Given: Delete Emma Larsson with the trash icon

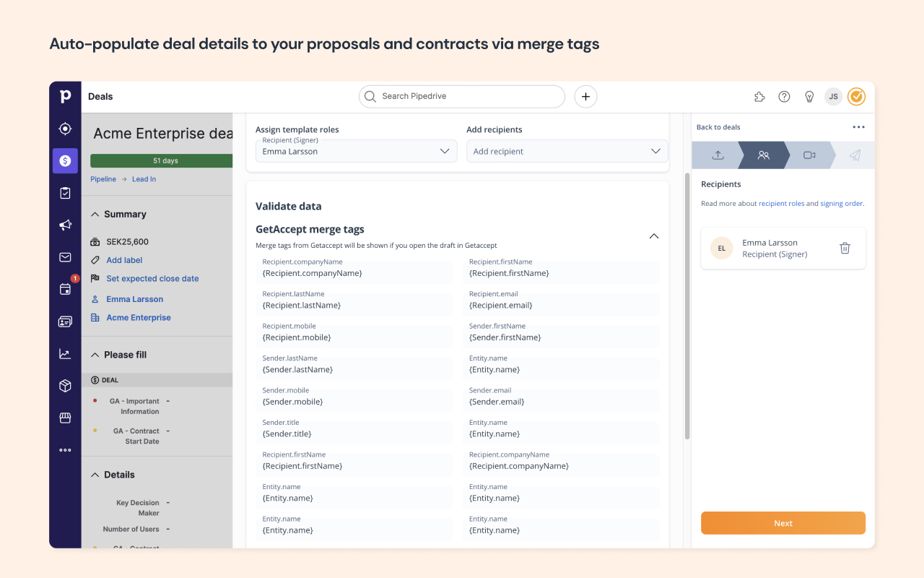Looking at the screenshot, I should pyautogui.click(x=845, y=248).
